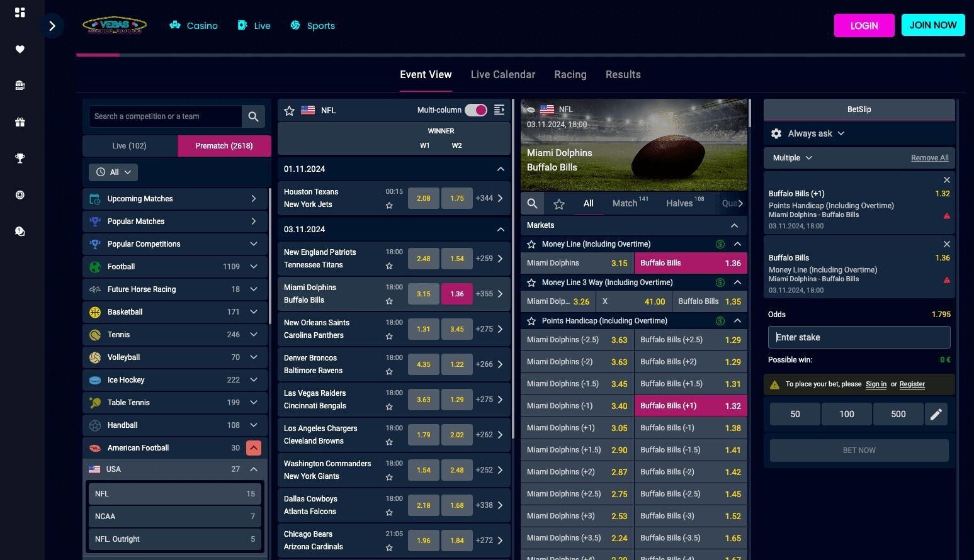Click the JOIN NOW button
Viewport: 974px width, 560px height.
[x=932, y=25]
